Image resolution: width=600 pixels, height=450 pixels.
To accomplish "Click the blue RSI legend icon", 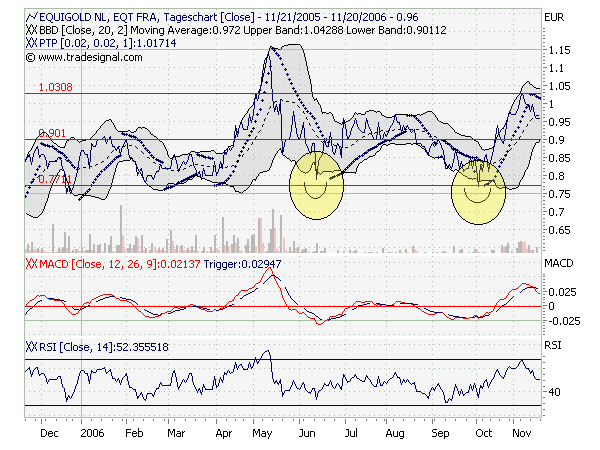I will coord(30,345).
